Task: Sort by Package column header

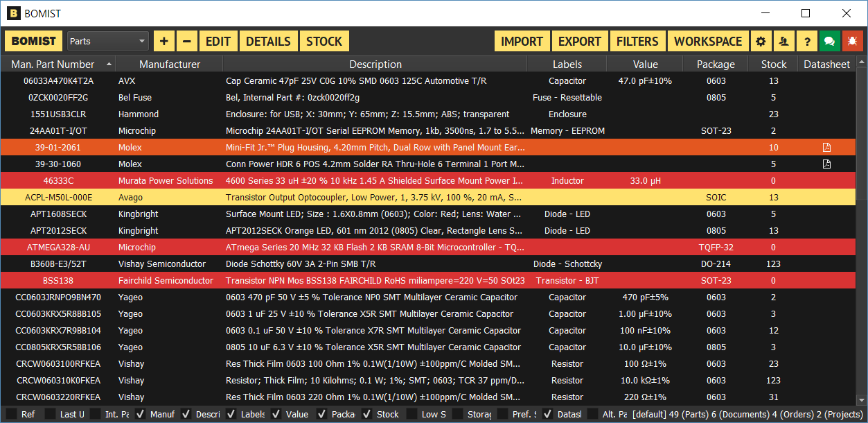Action: 716,64
